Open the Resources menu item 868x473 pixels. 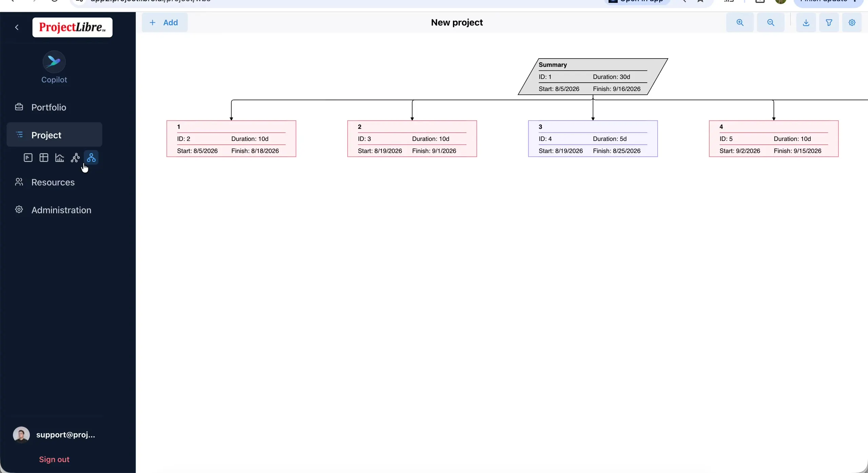[54, 182]
